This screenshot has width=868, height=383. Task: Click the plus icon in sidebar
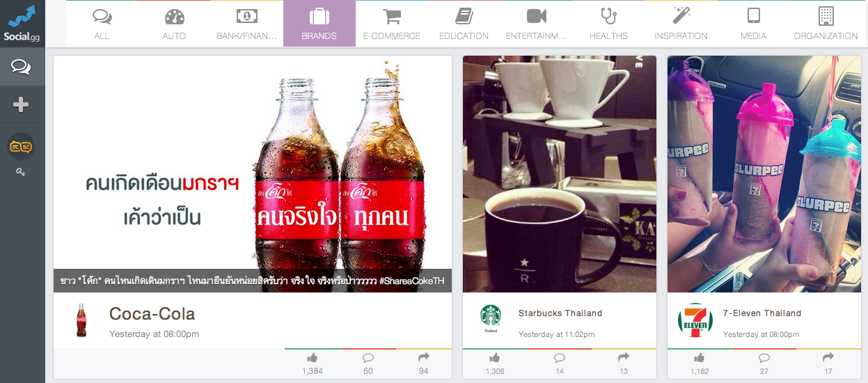point(21,105)
